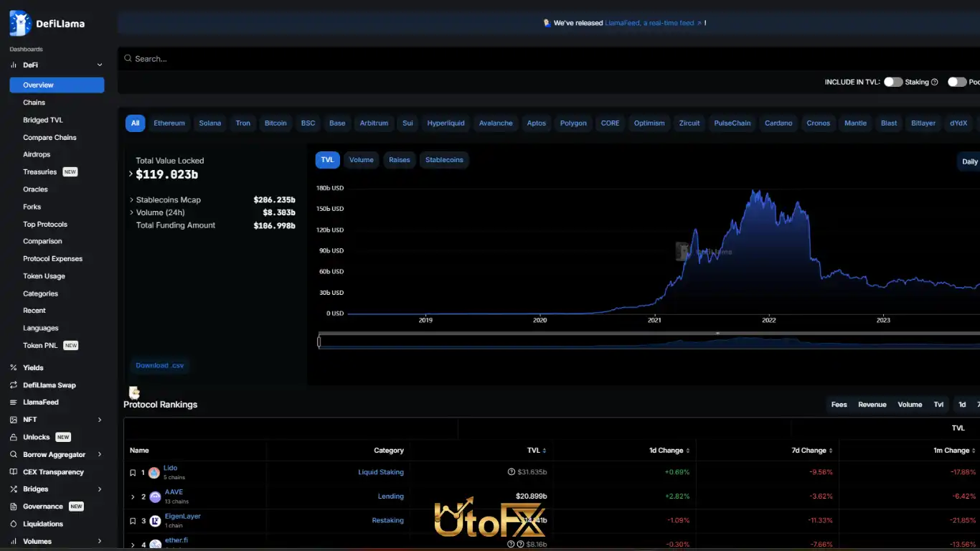
Task: Expand the Bridges sidebar section
Action: click(x=100, y=489)
